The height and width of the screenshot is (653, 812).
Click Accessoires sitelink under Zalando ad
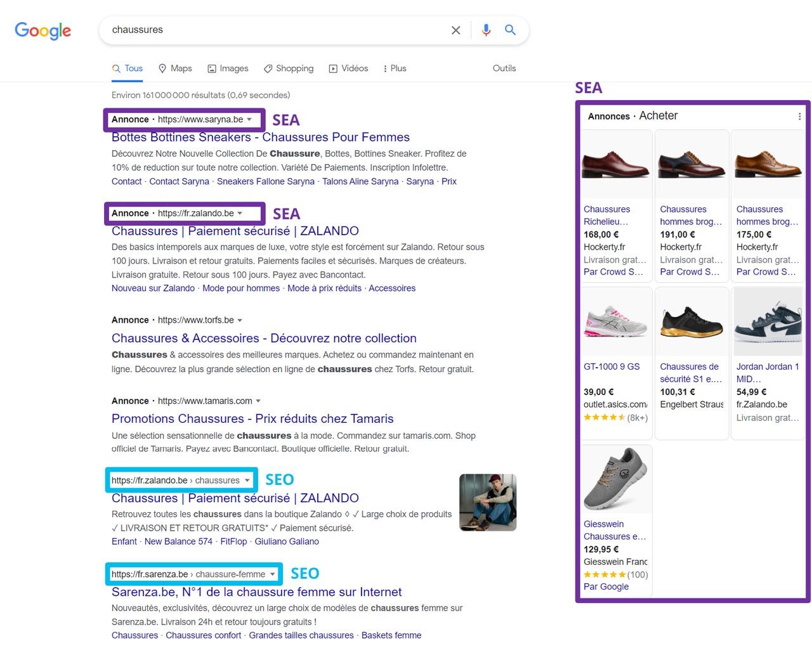392,288
